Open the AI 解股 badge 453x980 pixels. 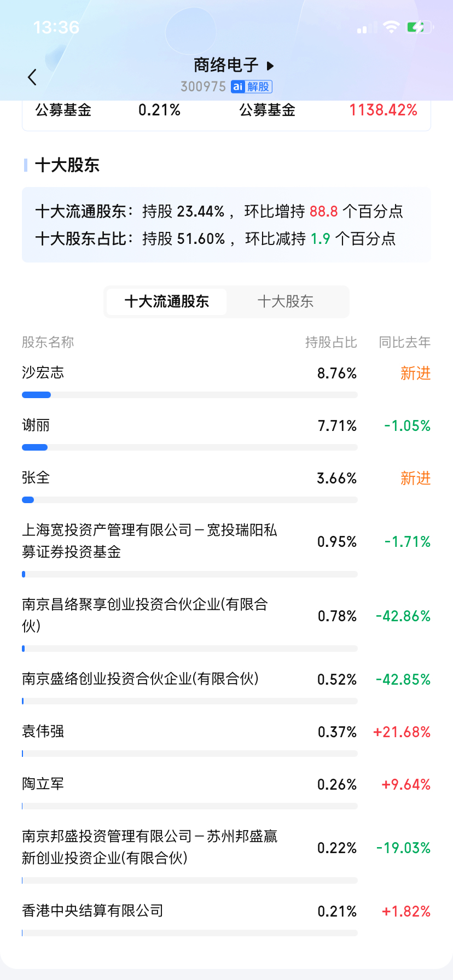pyautogui.click(x=252, y=86)
